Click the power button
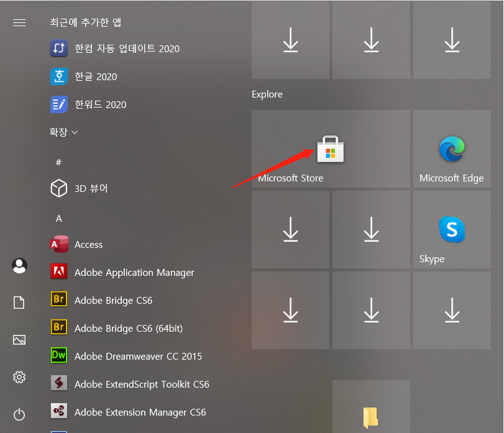 point(19,414)
